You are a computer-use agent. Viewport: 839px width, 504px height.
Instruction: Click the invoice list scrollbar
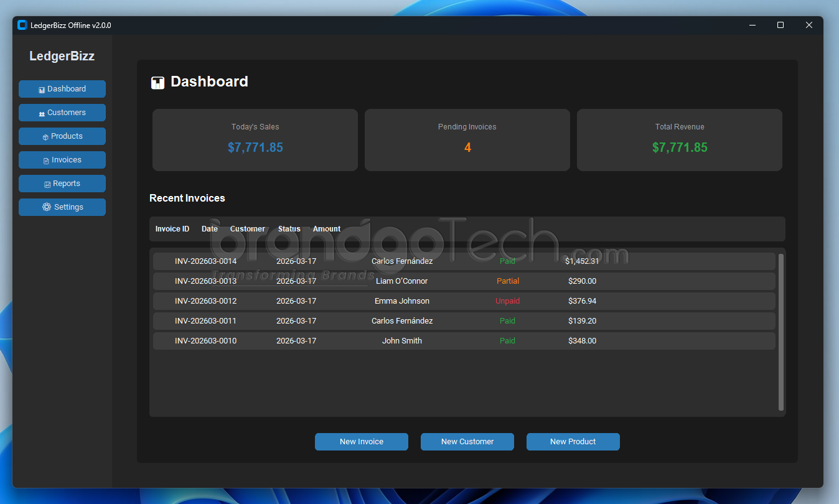[x=780, y=332]
